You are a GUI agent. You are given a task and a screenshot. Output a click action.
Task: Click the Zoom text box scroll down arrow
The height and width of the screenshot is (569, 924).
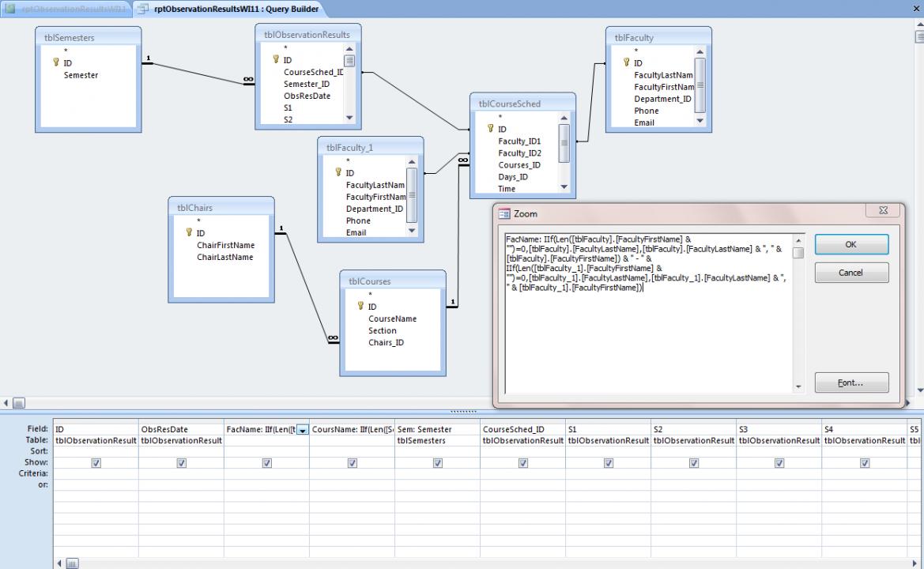point(798,387)
